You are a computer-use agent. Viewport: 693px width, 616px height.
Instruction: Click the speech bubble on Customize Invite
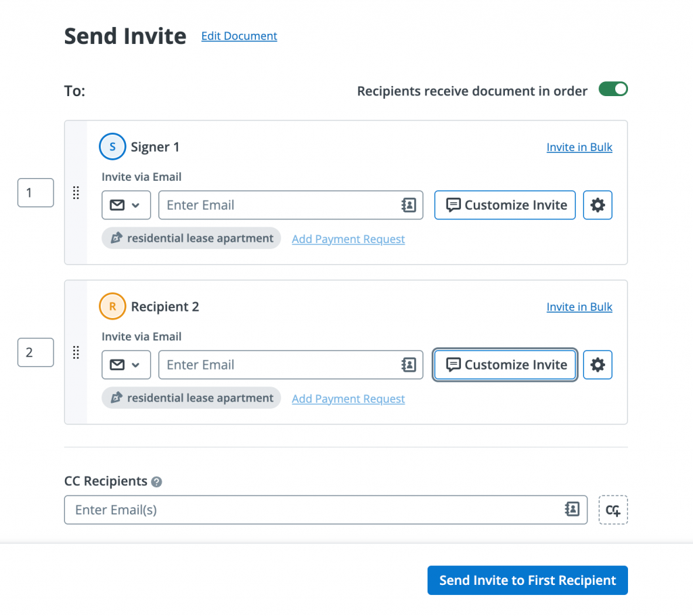point(455,204)
